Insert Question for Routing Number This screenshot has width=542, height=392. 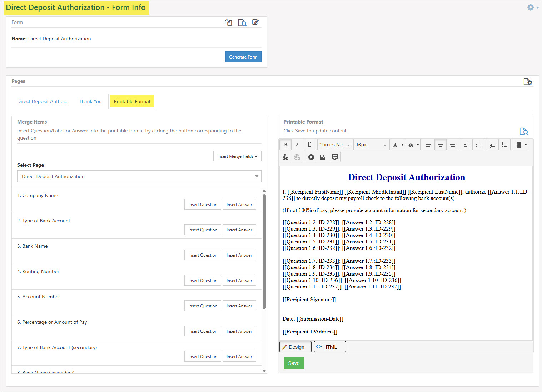pos(203,281)
